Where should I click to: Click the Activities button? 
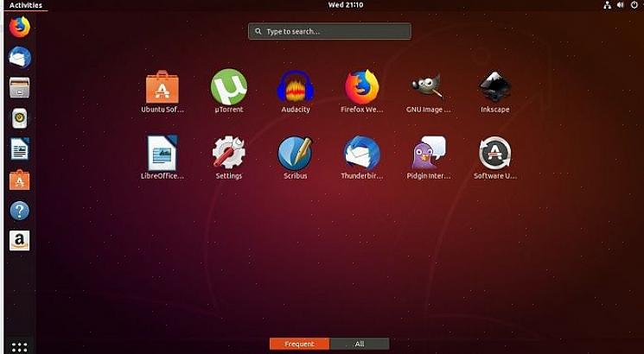click(x=25, y=5)
